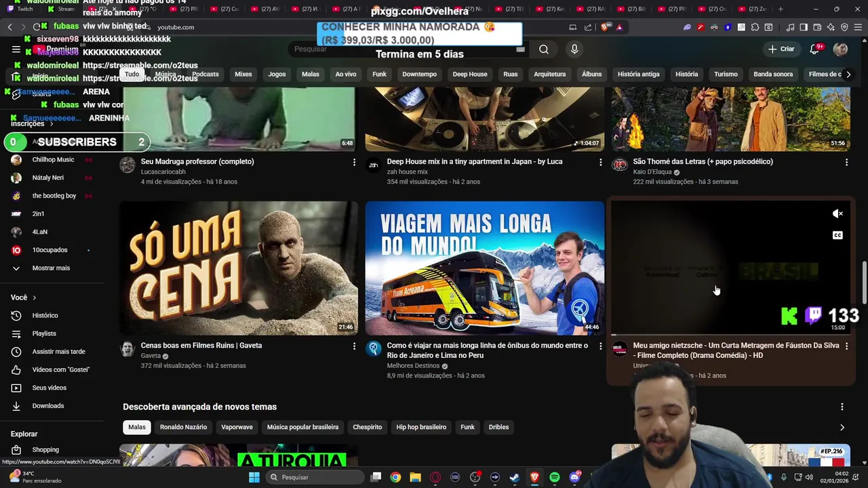
Task: Click the taskbar Pesquisar search box
Action: (x=313, y=477)
